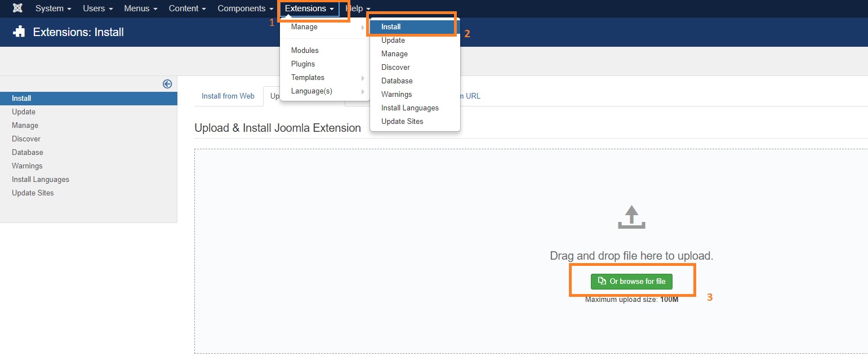Image resolution: width=868 pixels, height=356 pixels.
Task: Expand the Language(s) submenu
Action: pyautogui.click(x=310, y=91)
